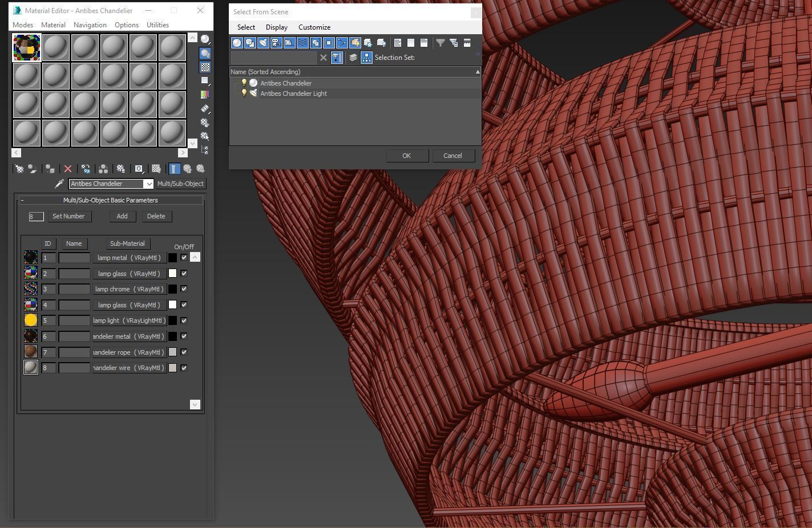Disable sub-material 1 lamp metal checkbox

click(184, 258)
